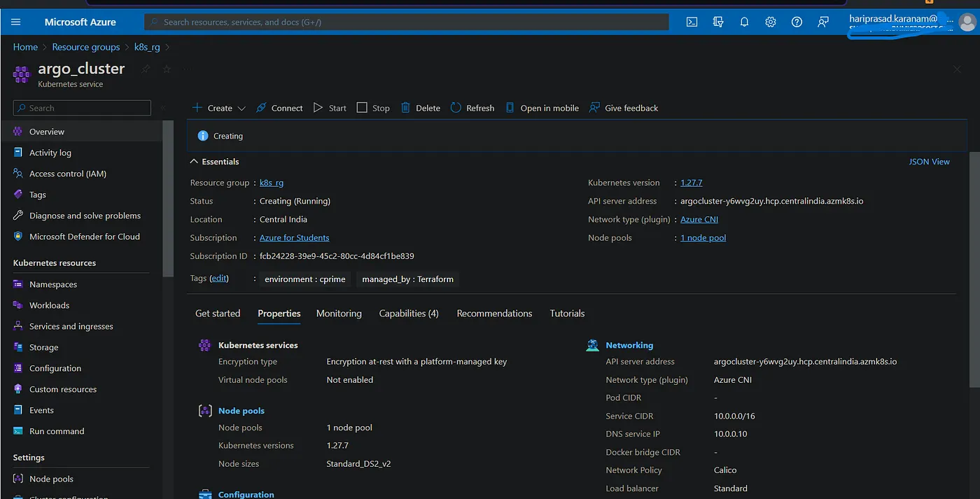Viewport: 980px width, 499px height.
Task: Click Open in mobile
Action: (542, 108)
